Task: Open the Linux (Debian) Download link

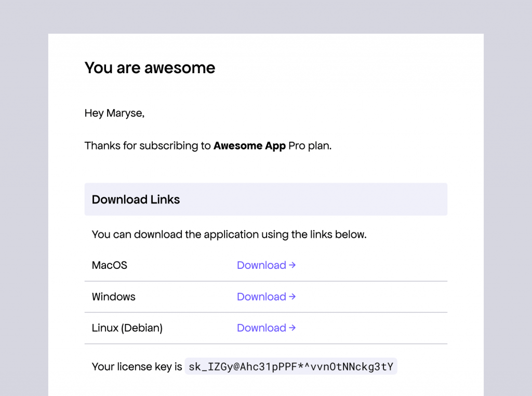Action: [262, 328]
